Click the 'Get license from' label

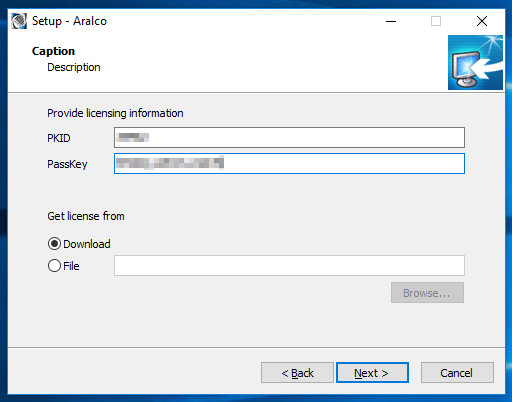(x=86, y=216)
